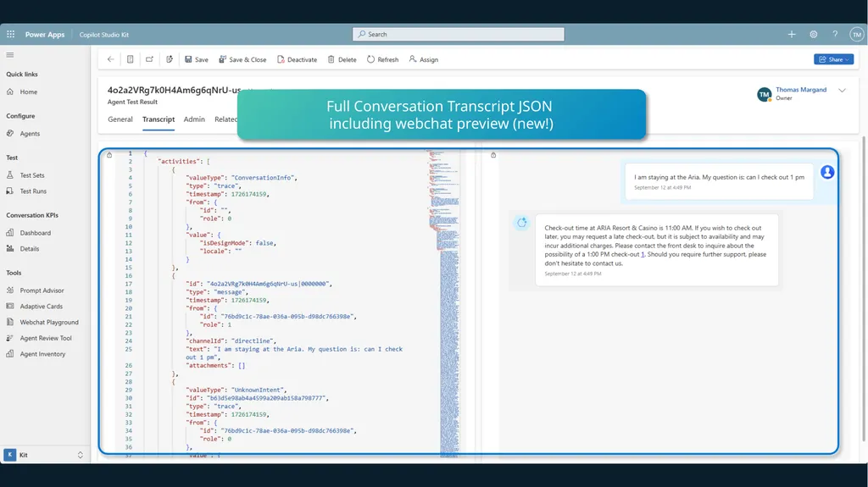This screenshot has width=868, height=487.
Task: Click citation link 1 in bot reply
Action: click(x=643, y=255)
